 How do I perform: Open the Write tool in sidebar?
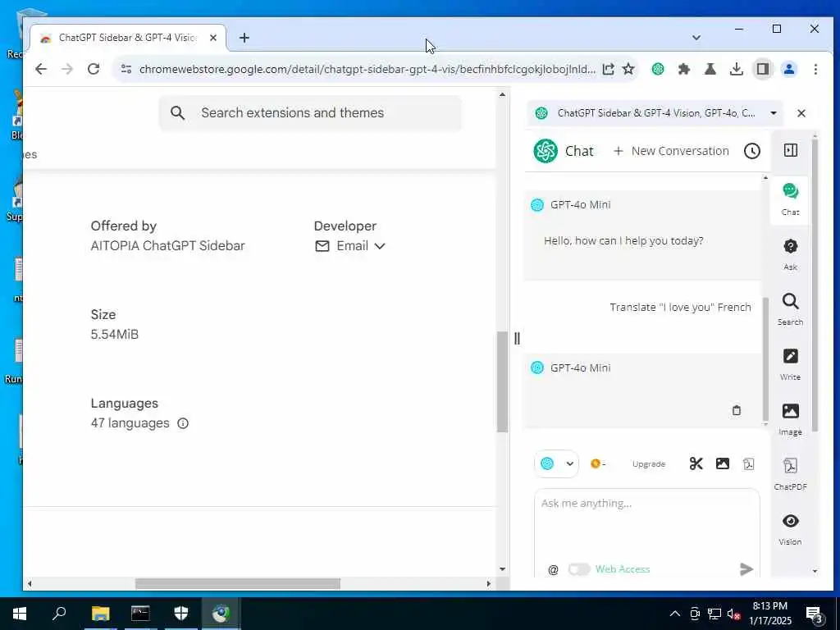point(790,363)
